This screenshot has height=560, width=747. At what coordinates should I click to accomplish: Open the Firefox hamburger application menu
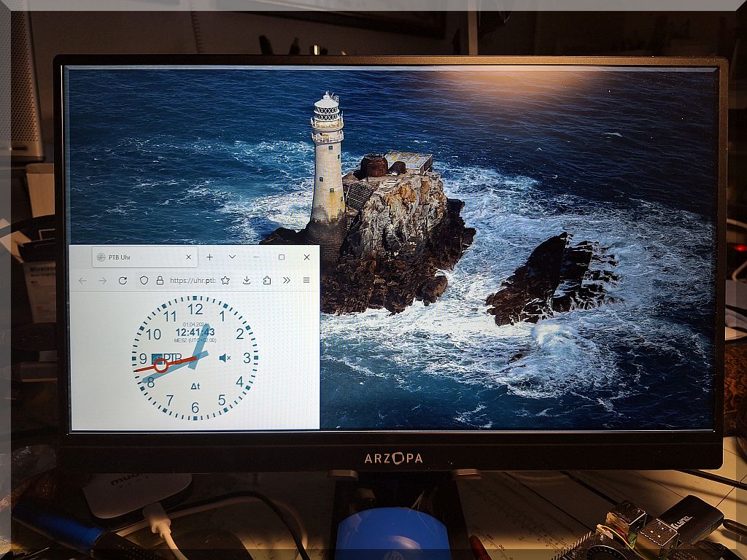tap(306, 281)
